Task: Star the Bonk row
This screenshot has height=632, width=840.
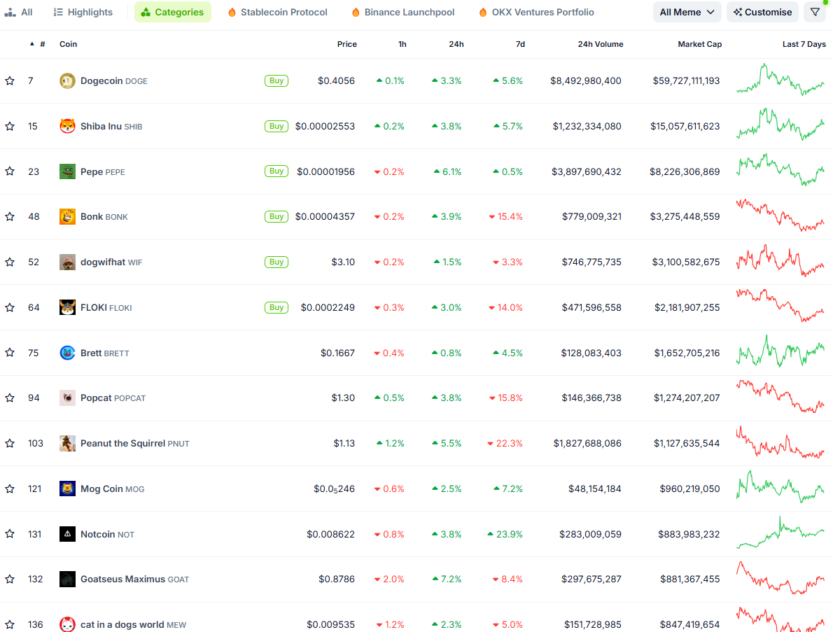Action: [10, 217]
